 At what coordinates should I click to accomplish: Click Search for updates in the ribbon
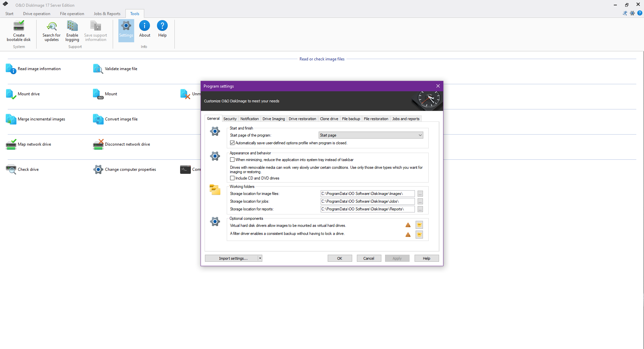click(52, 31)
